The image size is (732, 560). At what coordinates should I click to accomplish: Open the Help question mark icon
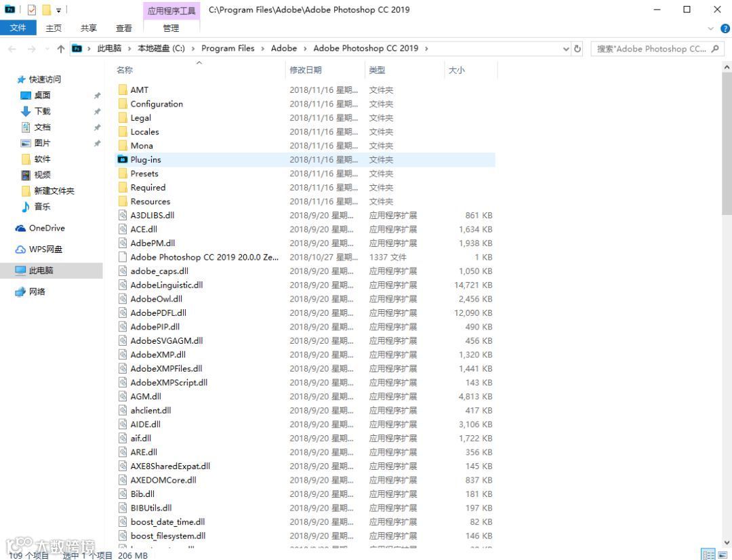725,28
